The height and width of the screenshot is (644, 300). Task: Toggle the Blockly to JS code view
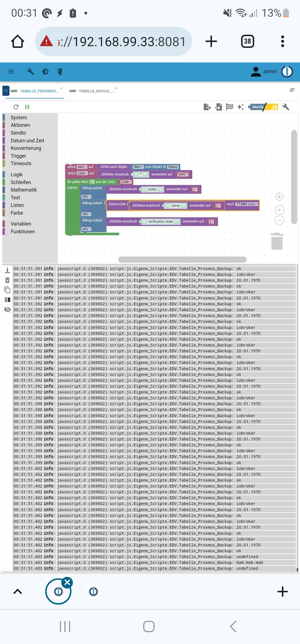(263, 107)
